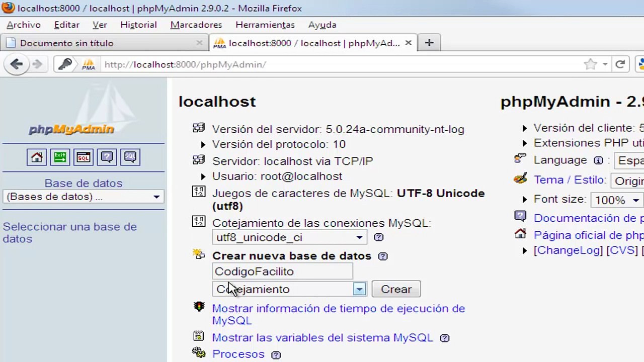The height and width of the screenshot is (362, 644).
Task: Open the MySQL documentation icon in sidebar
Action: point(130,157)
